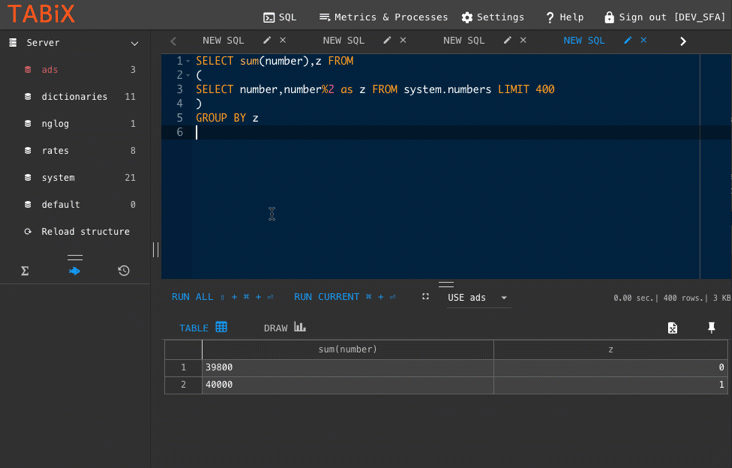
Task: Click the sum(number) column header
Action: click(347, 349)
